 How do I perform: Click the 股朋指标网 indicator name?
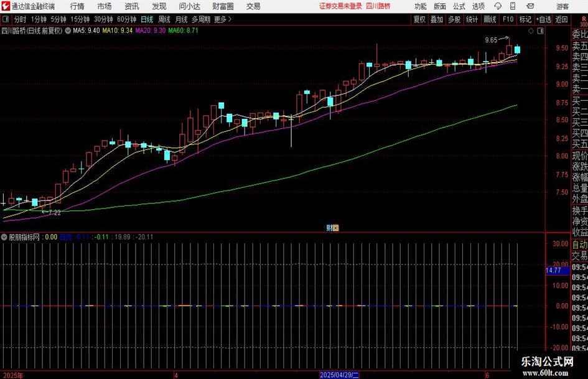click(x=24, y=237)
